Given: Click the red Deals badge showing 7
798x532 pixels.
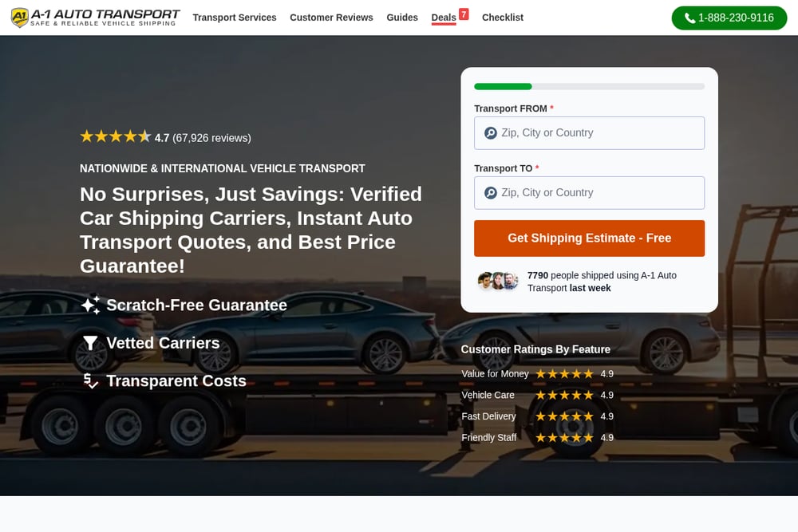Looking at the screenshot, I should point(464,14).
